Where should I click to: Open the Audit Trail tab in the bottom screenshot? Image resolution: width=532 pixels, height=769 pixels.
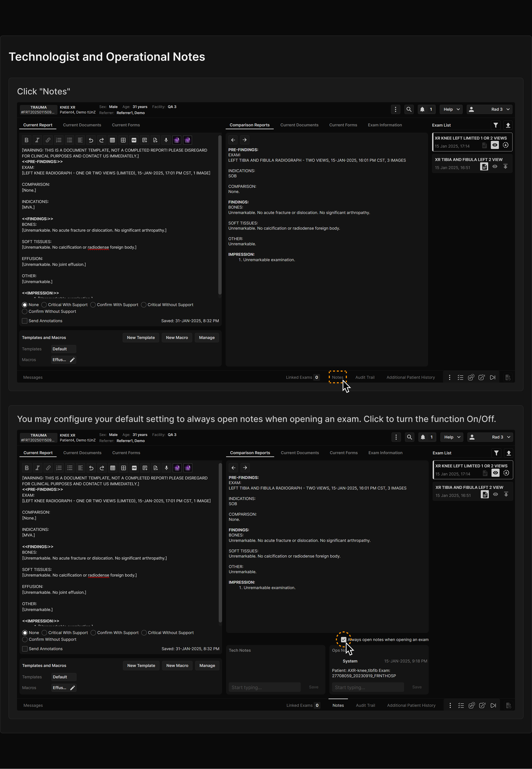coord(365,705)
